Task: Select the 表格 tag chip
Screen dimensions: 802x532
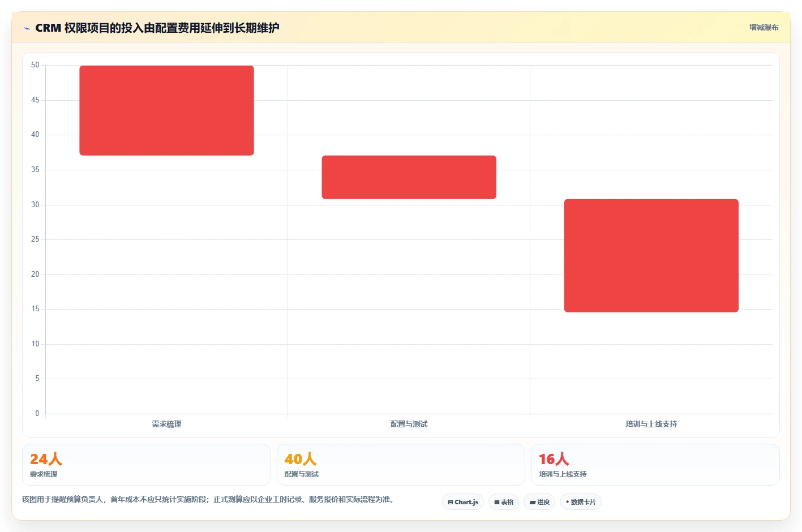Action: tap(504, 502)
